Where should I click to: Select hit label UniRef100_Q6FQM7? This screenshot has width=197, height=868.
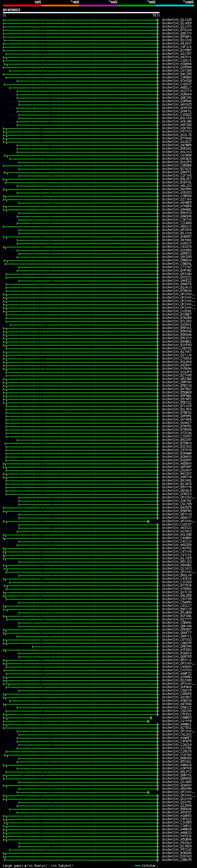click(x=177, y=467)
